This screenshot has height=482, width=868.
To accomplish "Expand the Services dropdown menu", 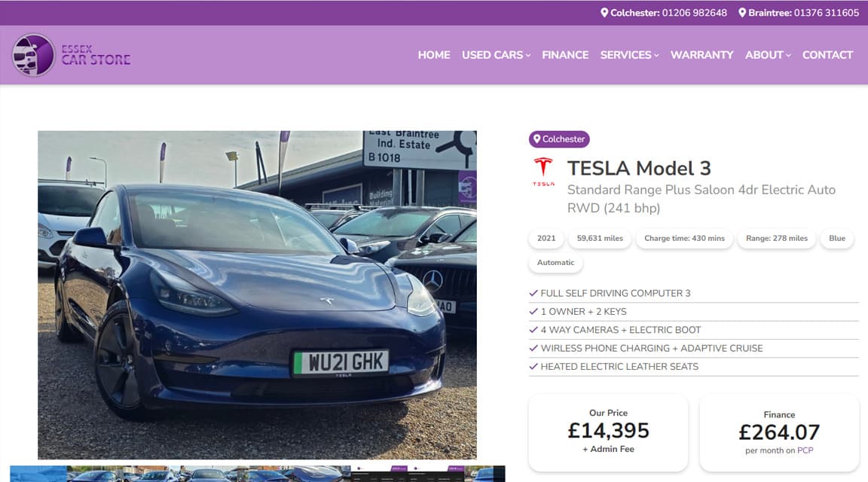I will point(629,55).
